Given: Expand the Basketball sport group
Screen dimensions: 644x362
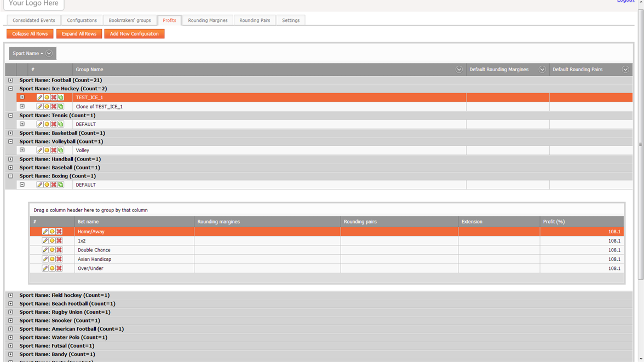Looking at the screenshot, I should click(x=10, y=133).
